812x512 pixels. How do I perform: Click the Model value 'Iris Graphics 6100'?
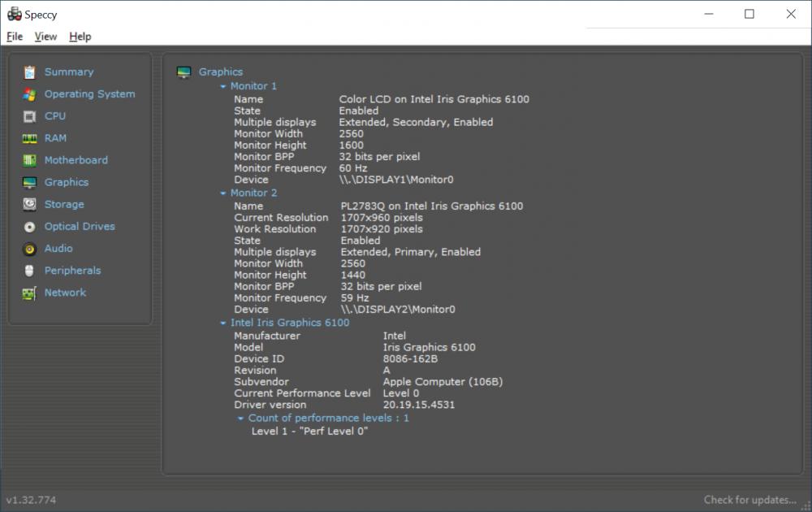[430, 347]
